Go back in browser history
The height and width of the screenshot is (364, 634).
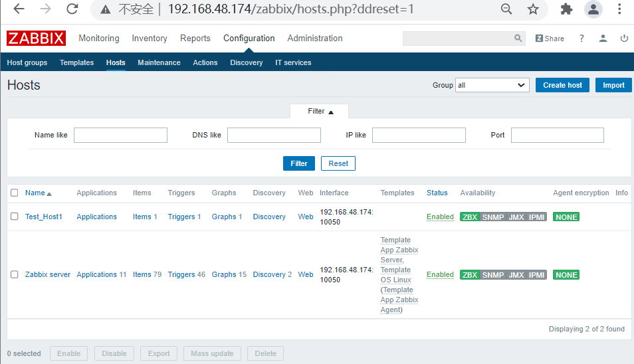pyautogui.click(x=19, y=9)
